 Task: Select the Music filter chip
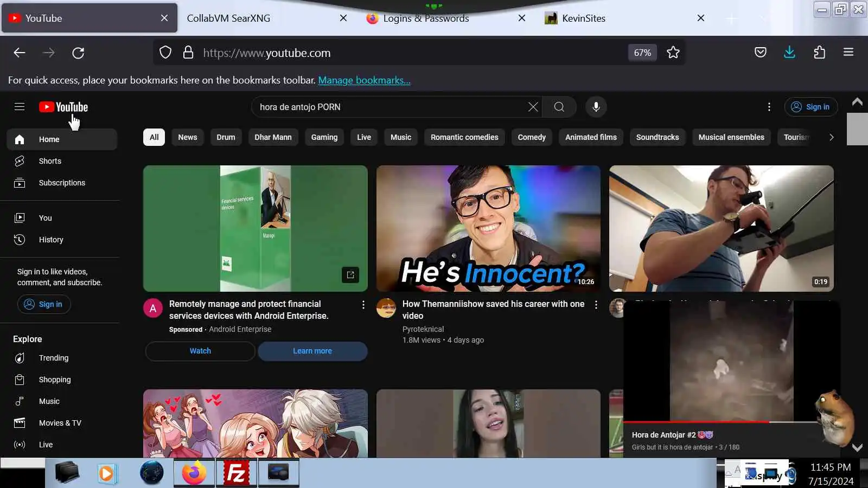click(401, 137)
